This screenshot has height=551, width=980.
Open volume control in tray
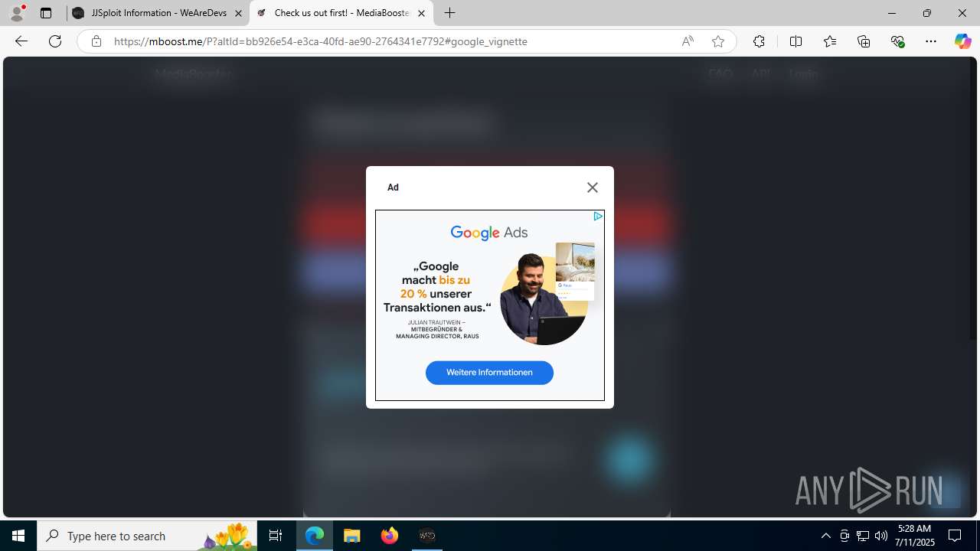(x=881, y=536)
